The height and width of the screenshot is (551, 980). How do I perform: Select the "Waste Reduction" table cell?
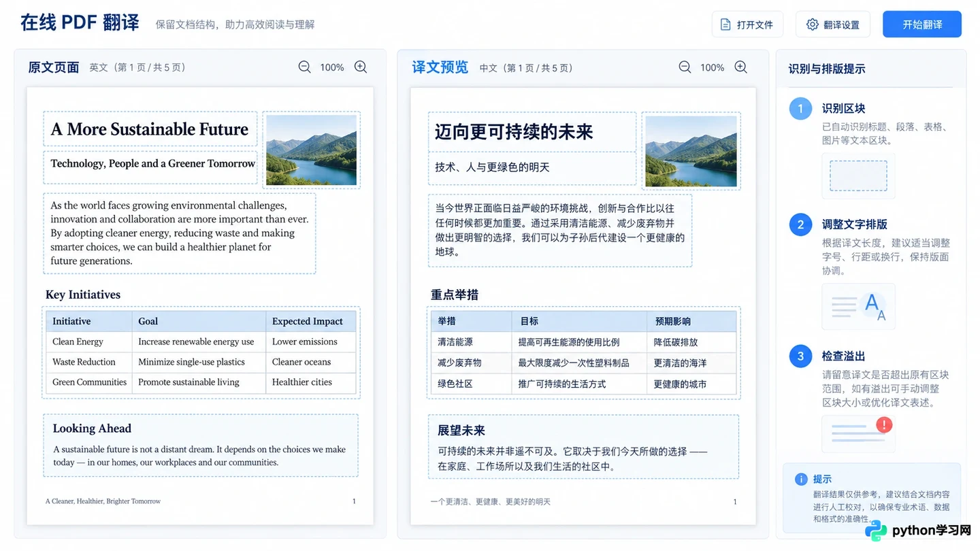tap(89, 362)
